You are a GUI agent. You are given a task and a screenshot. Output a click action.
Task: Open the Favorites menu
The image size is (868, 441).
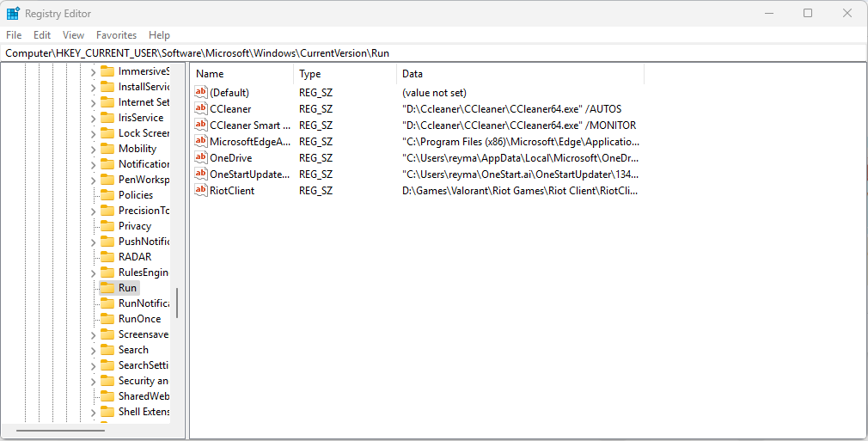[x=116, y=35]
